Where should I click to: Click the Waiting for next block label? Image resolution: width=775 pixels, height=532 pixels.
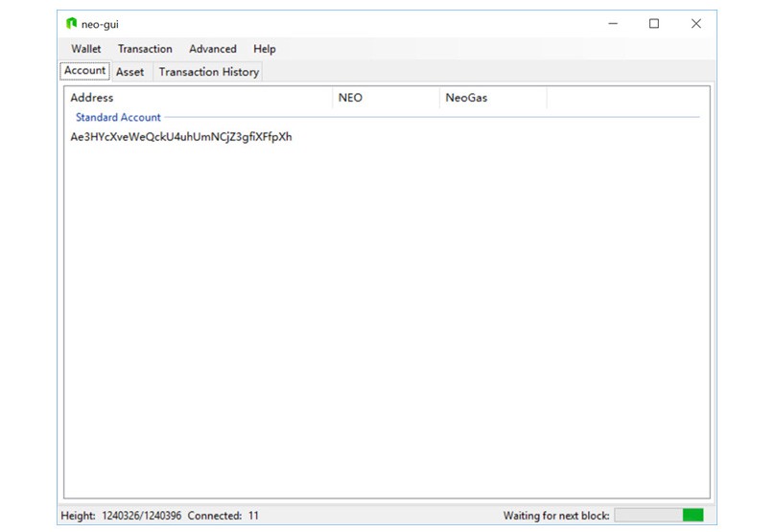[556, 516]
